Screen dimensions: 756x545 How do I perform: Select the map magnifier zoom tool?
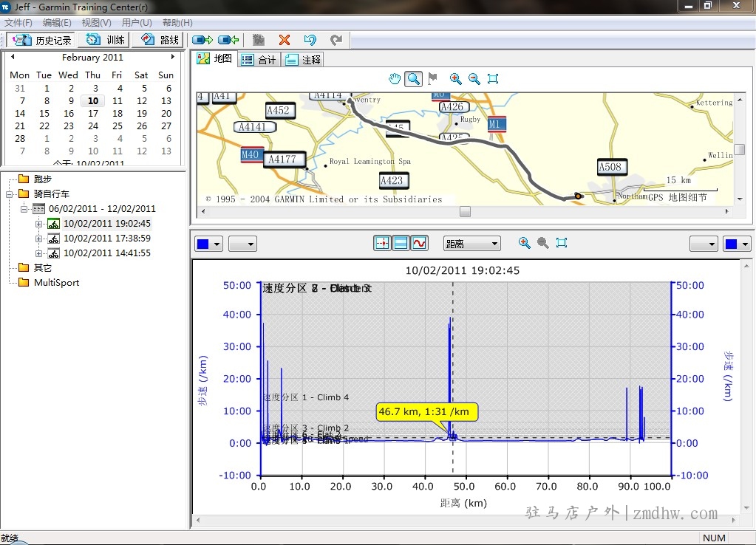pos(413,78)
